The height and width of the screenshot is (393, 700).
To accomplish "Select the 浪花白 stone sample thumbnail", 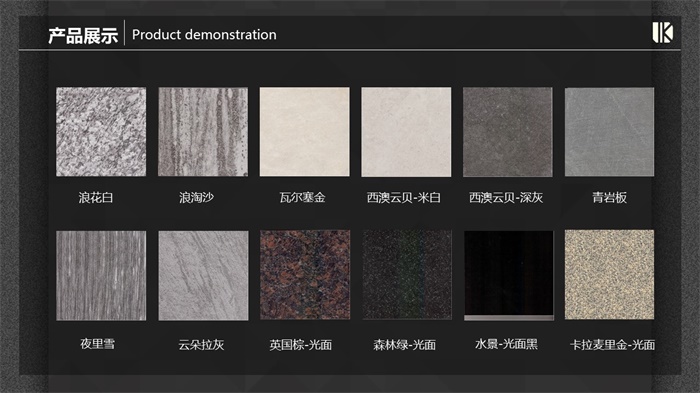I will (x=101, y=132).
